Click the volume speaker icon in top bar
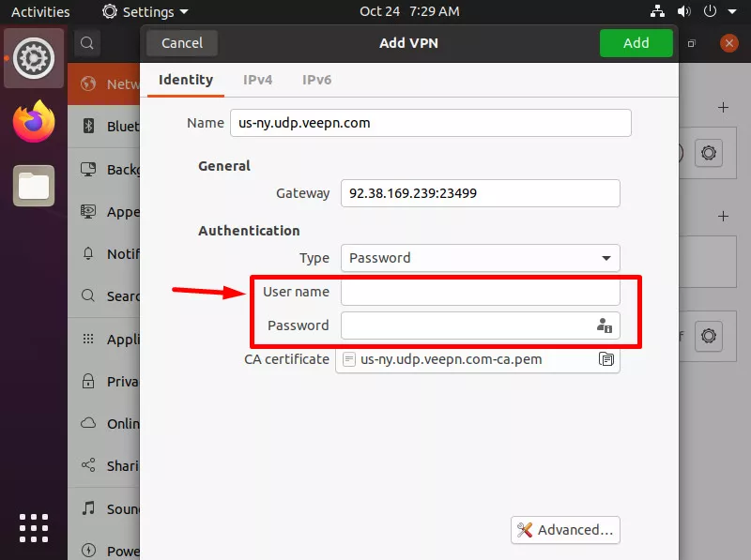 click(x=684, y=11)
